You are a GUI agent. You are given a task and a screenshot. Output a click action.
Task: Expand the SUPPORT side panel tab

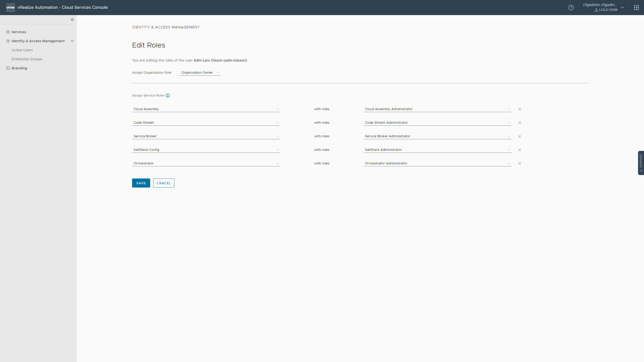[x=641, y=163]
